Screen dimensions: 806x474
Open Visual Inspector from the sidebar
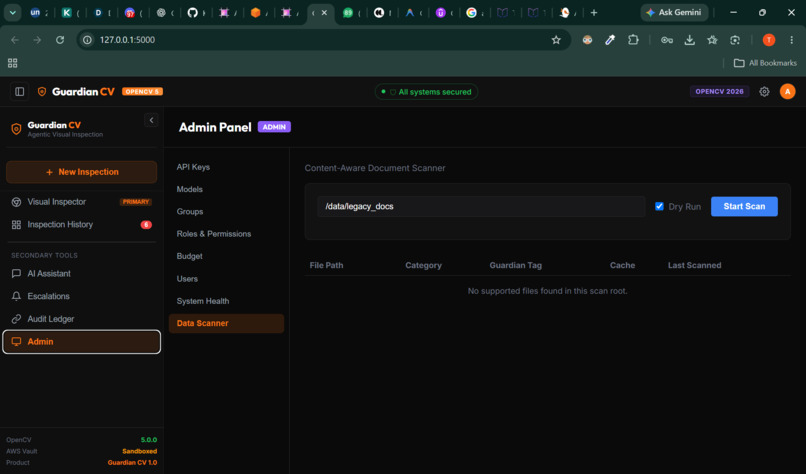(82, 202)
